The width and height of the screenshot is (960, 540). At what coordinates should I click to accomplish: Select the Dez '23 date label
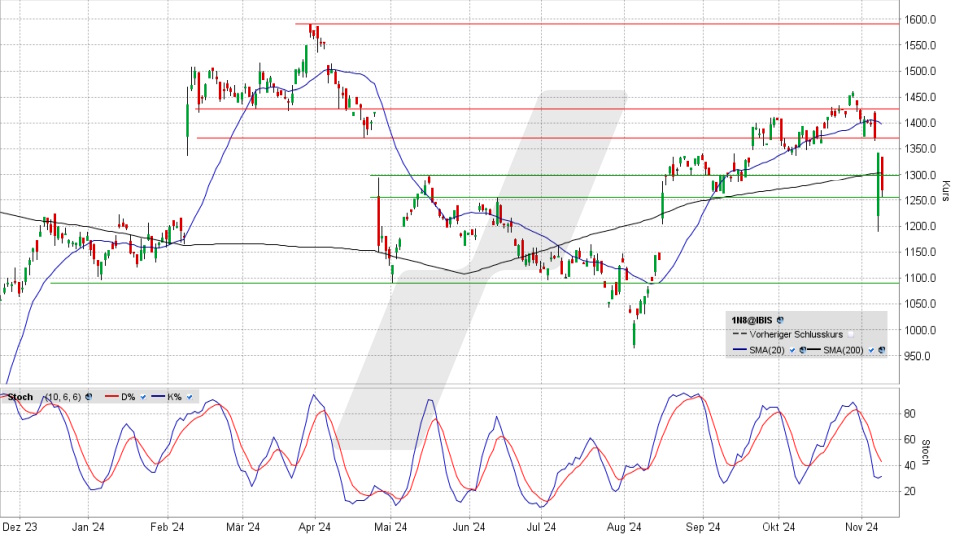(x=20, y=527)
